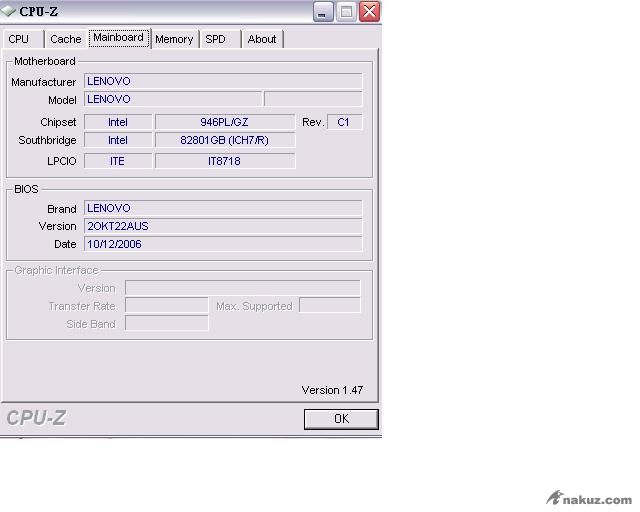Switch to the SPD tab

tap(220, 39)
